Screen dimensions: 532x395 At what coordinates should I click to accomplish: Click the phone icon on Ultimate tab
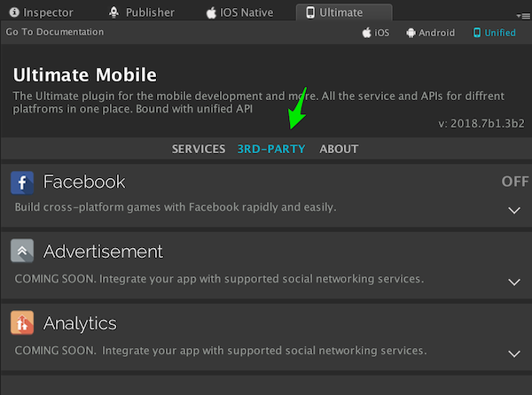click(310, 12)
